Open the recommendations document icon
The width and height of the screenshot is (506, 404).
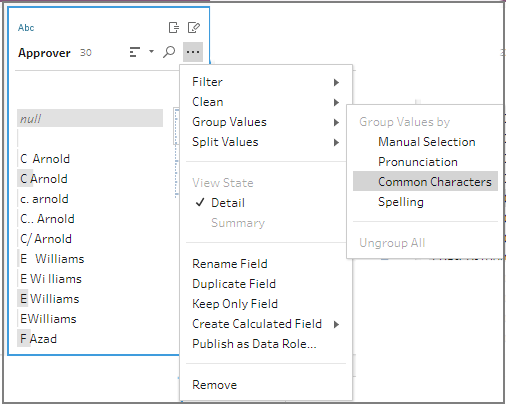coord(174,27)
